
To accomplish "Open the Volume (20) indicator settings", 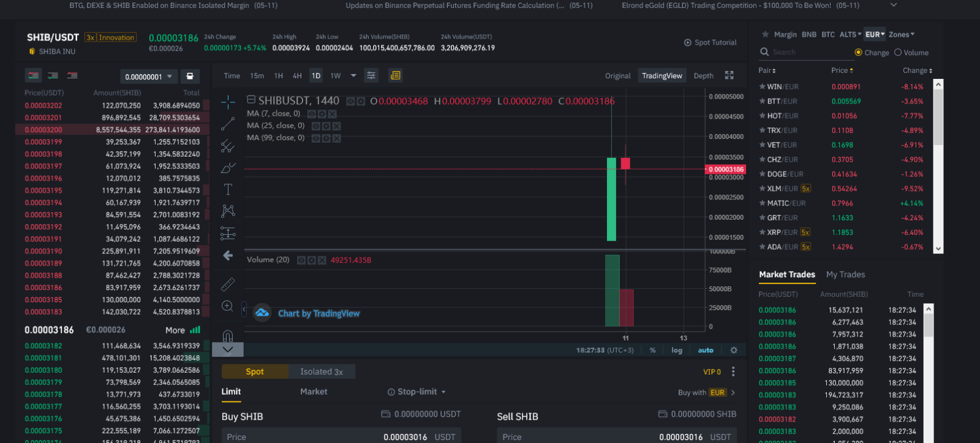I will 311,260.
